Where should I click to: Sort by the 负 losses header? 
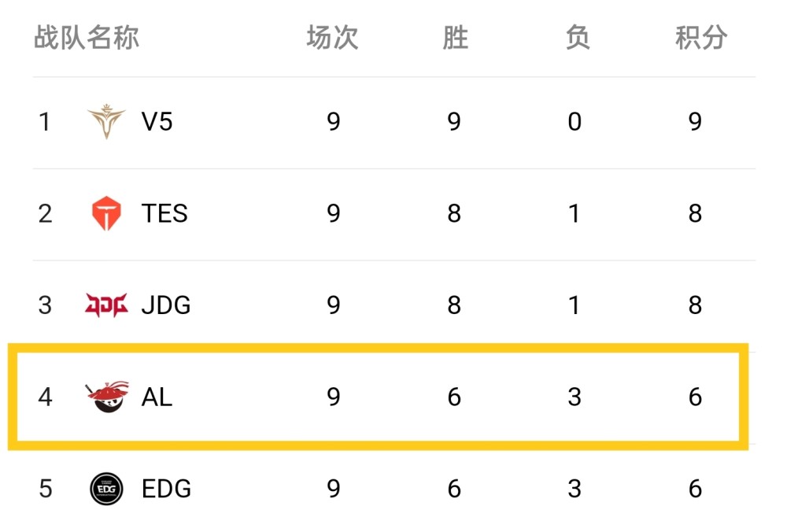[577, 38]
